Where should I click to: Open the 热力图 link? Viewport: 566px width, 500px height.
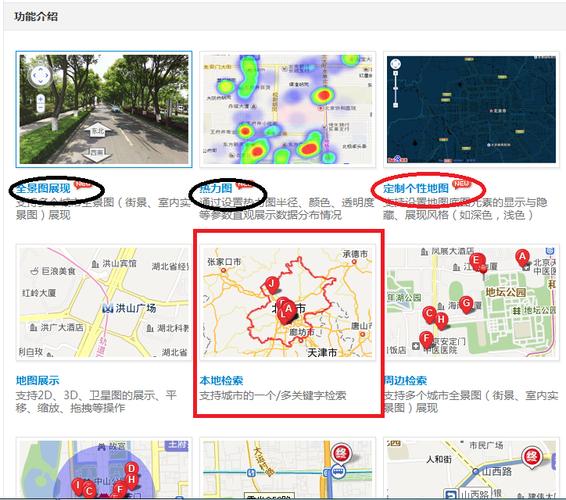pyautogui.click(x=215, y=188)
